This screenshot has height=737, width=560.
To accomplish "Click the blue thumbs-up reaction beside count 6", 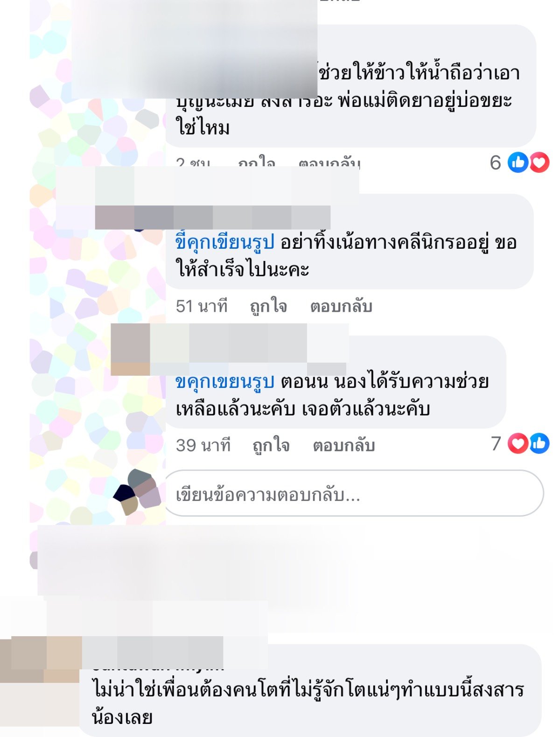I will [x=518, y=162].
